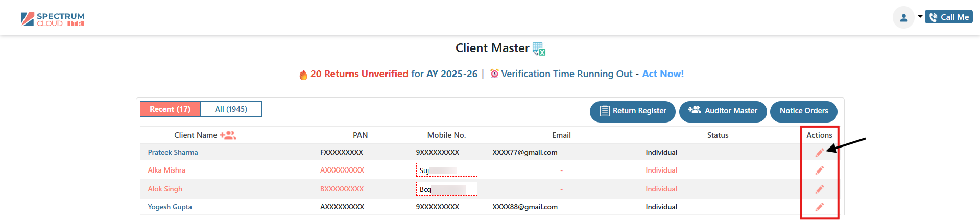Screen dimensions: 980x220
Task: Click the add client icon next to Client Name
Action: pos(228,135)
